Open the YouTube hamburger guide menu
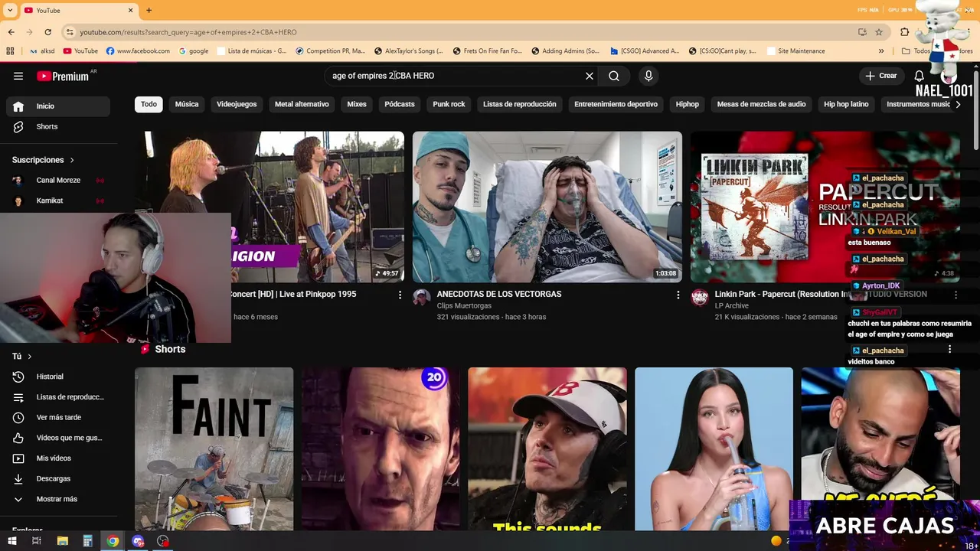This screenshot has height=551, width=980. [18, 76]
